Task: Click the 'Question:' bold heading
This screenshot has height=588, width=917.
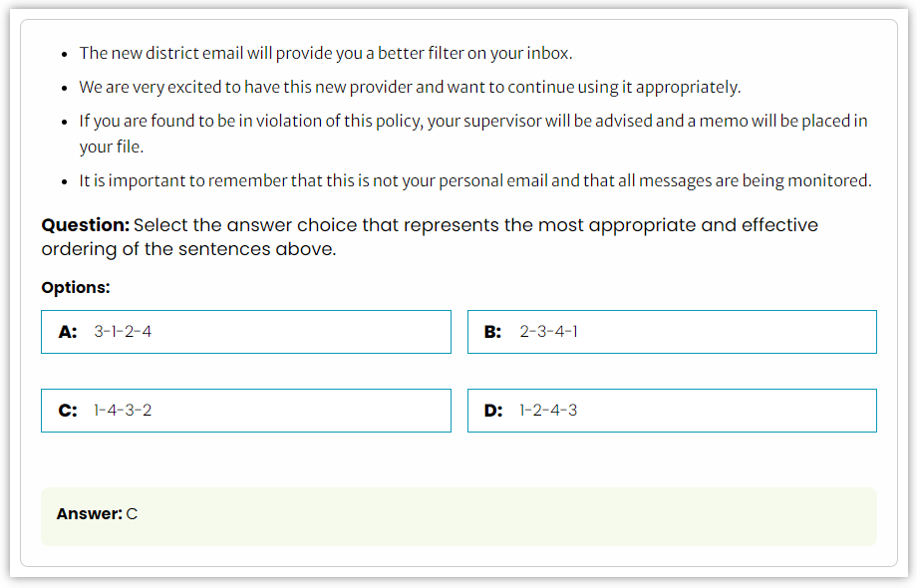Action: [x=86, y=225]
